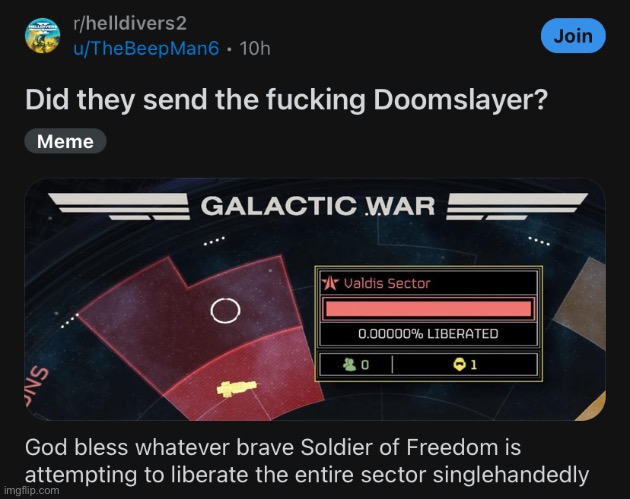Click the right wing emblem of header

click(517, 206)
